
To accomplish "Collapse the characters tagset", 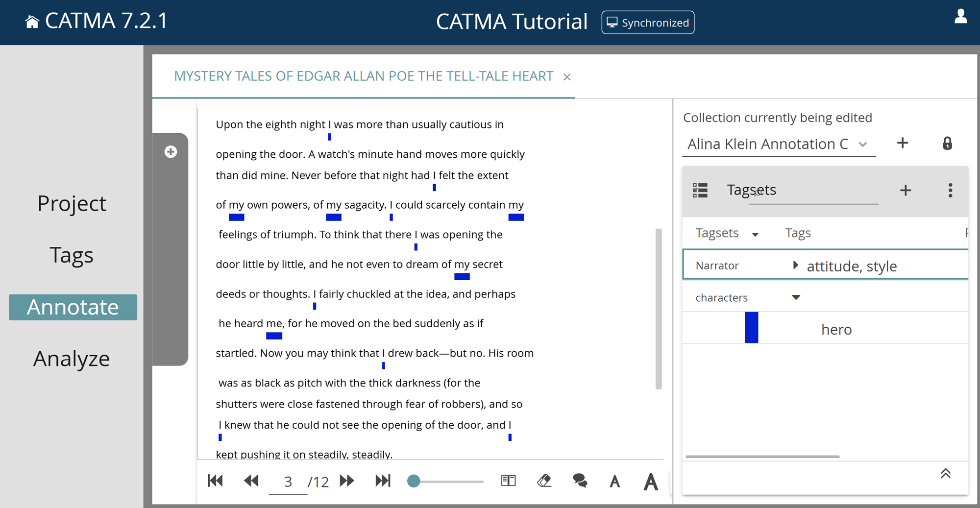I will click(796, 297).
